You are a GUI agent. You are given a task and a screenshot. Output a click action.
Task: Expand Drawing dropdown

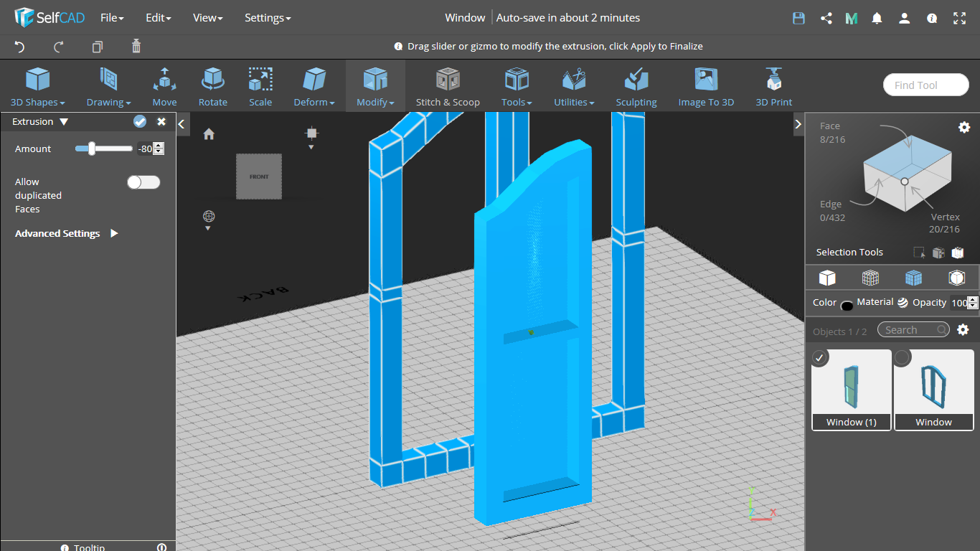[108, 86]
